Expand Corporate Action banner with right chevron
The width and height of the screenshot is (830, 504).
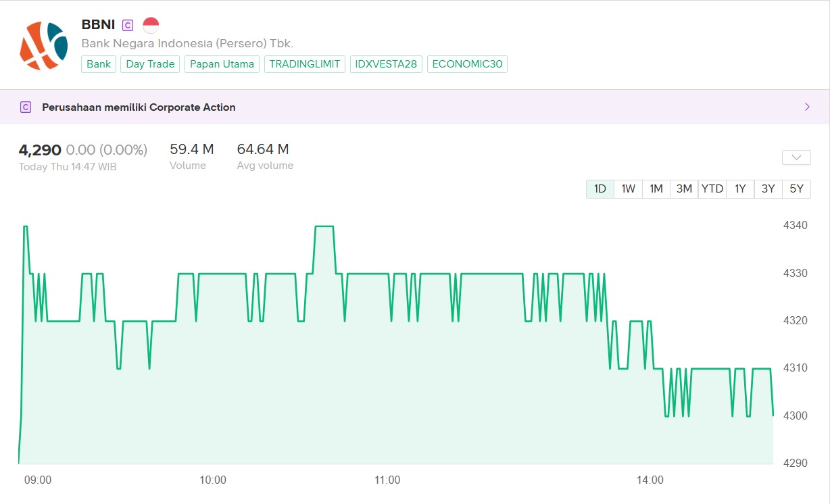coord(806,107)
